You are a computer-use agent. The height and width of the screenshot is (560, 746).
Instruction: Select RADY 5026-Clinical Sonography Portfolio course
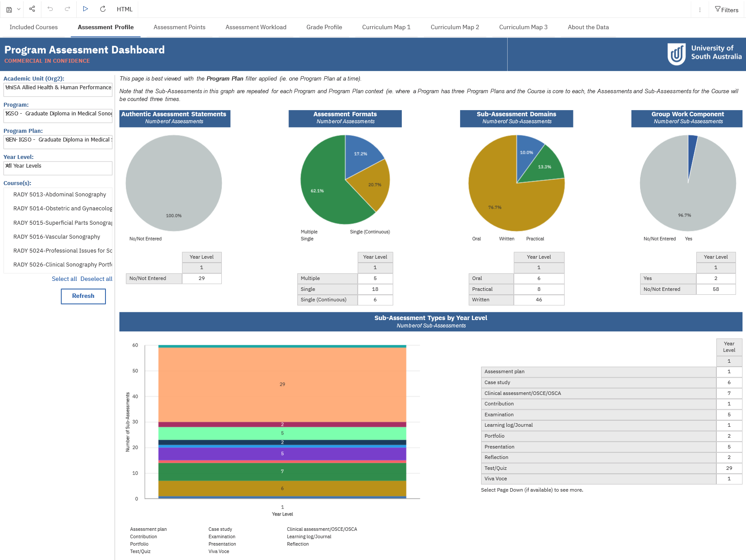pos(62,265)
